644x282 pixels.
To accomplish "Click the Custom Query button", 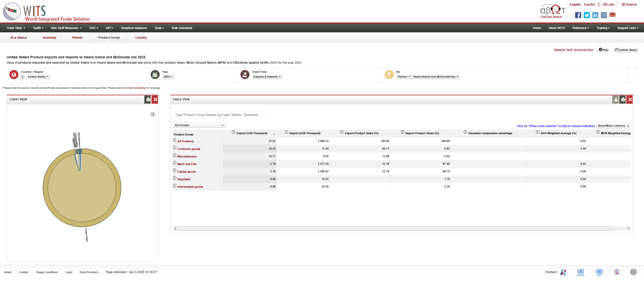I will pyautogui.click(x=626, y=50).
